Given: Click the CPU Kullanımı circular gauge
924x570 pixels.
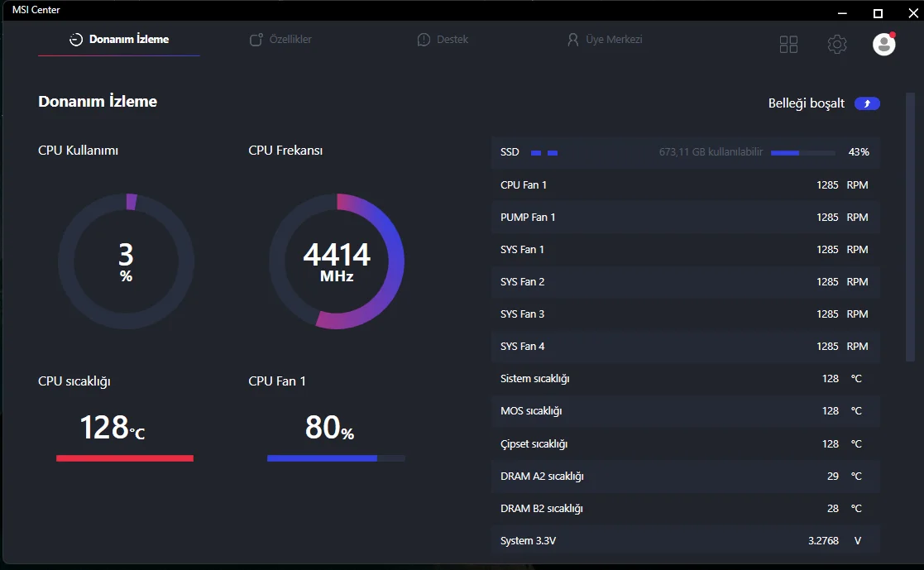Looking at the screenshot, I should (x=126, y=261).
